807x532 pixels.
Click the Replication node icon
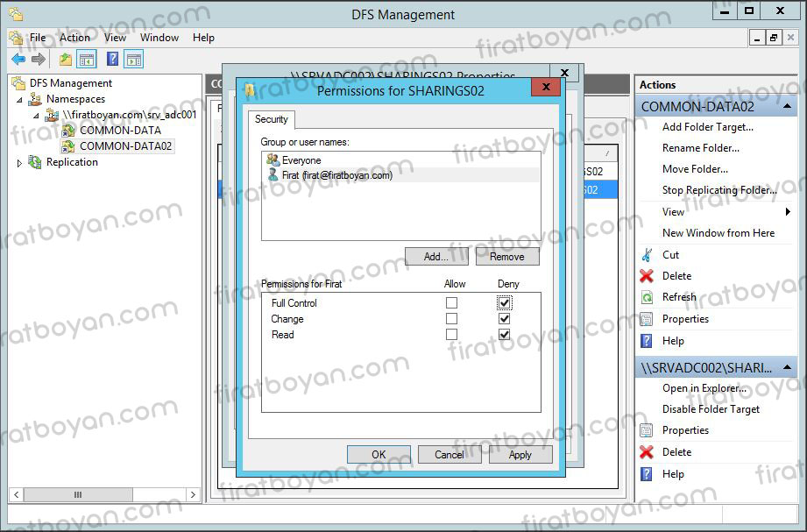35,162
